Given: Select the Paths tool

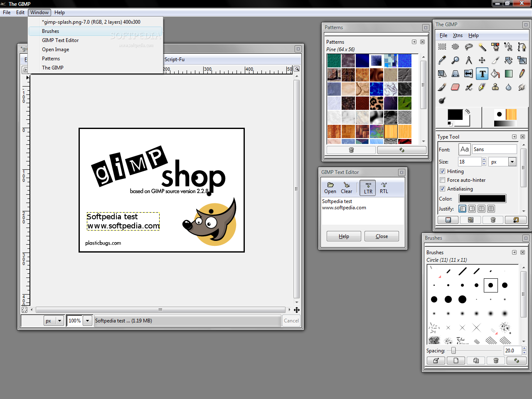Looking at the screenshot, I should (x=522, y=47).
